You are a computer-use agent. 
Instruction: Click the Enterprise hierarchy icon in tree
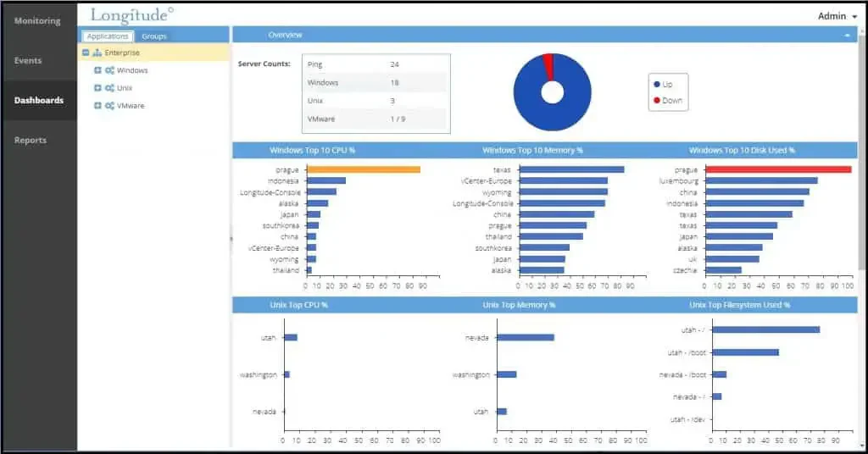pyautogui.click(x=97, y=53)
